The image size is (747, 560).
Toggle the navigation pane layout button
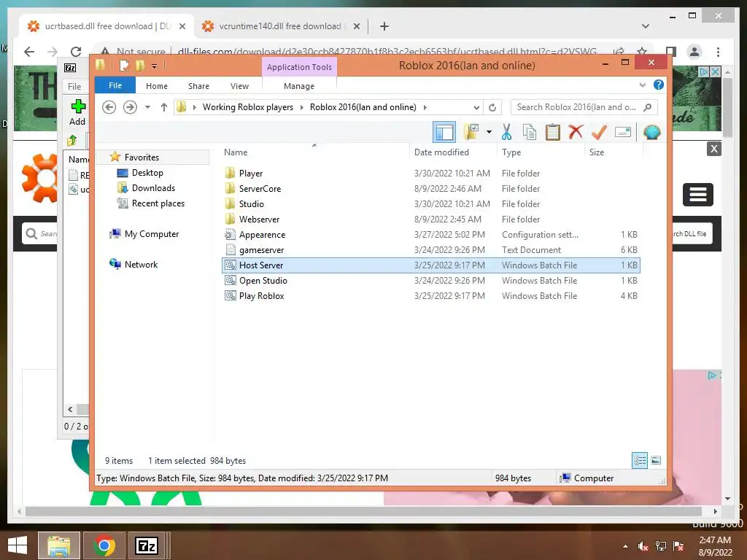[444, 132]
